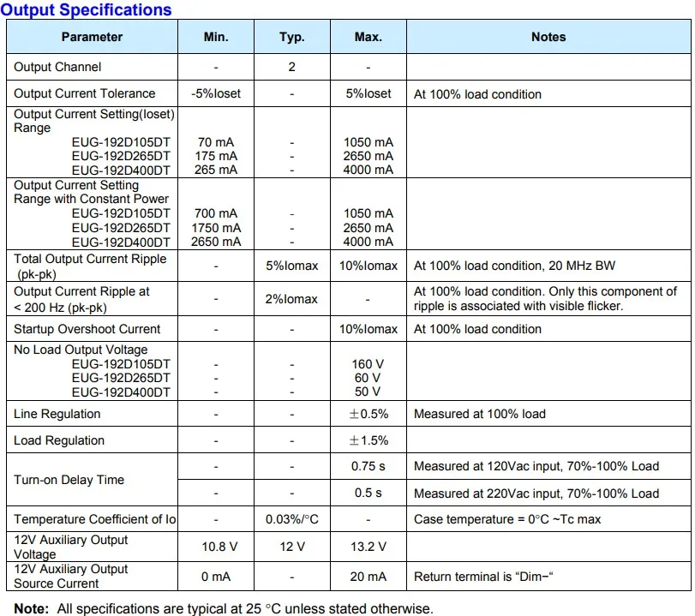Click the 'Return terminal is Dim-' note

(483, 577)
